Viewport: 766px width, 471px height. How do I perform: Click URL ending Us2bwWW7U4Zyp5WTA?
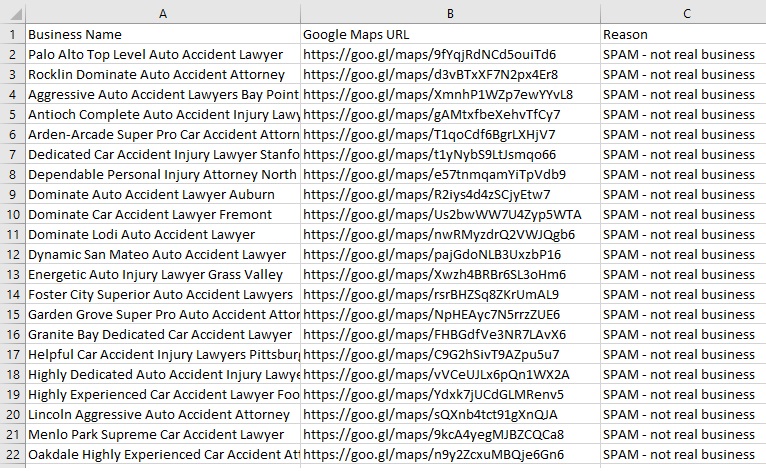click(450, 214)
